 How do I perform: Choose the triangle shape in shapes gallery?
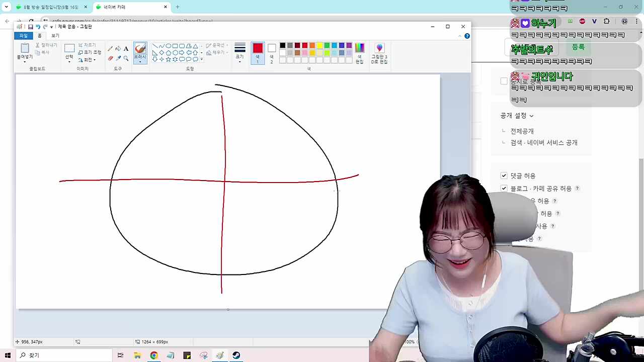tap(195, 46)
